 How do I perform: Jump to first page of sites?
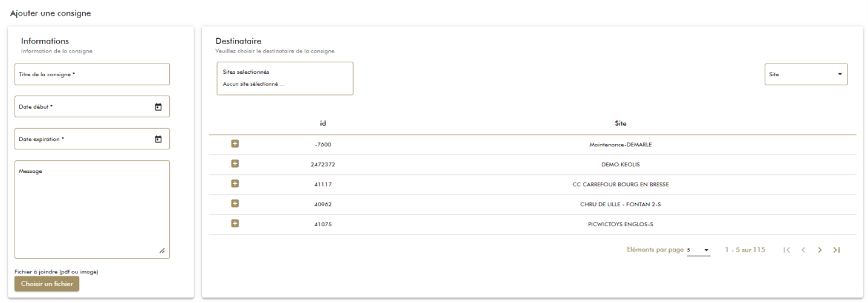click(x=786, y=250)
